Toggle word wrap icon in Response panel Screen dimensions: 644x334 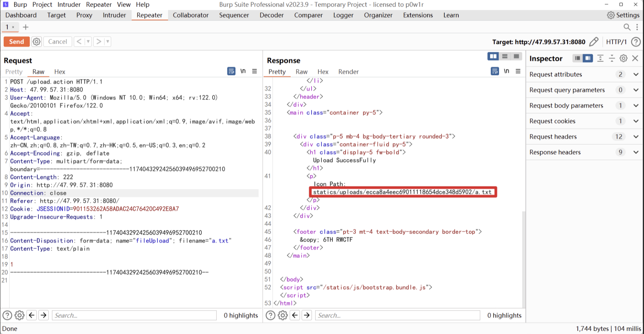[x=495, y=71]
